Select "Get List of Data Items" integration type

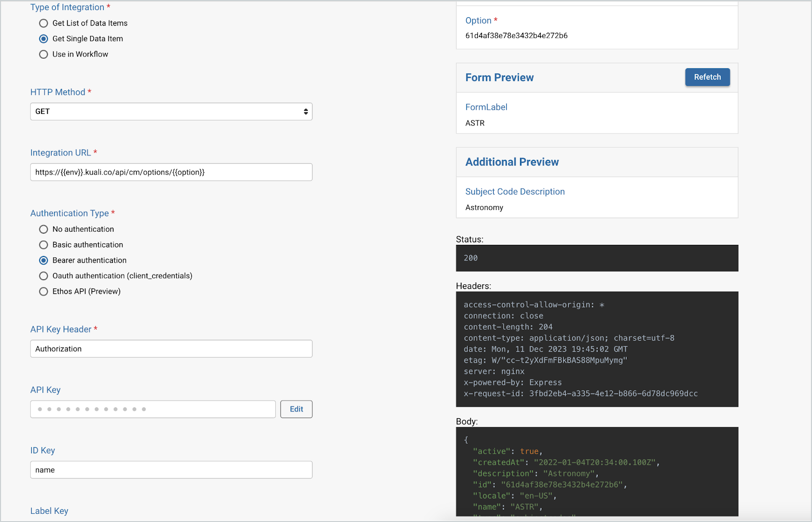(x=44, y=23)
